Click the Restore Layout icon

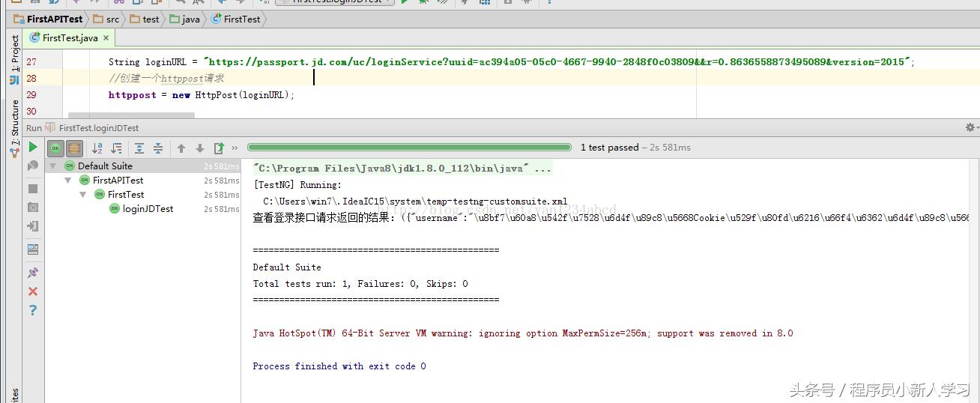coord(32,249)
